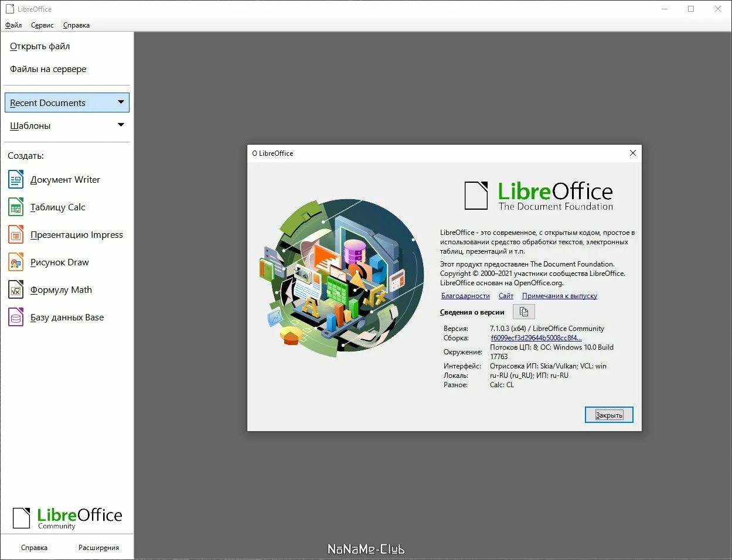The height and width of the screenshot is (560, 732).
Task: Open Примечания к выпуску link
Action: click(x=560, y=296)
